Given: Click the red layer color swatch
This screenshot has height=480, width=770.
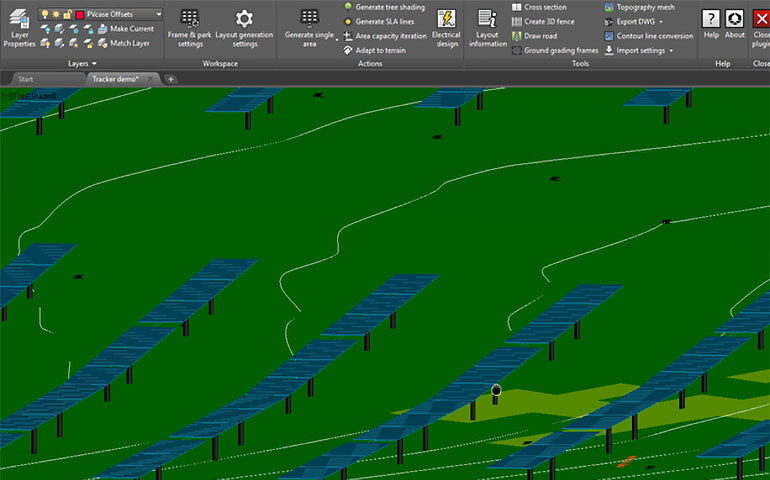Looking at the screenshot, I should click(x=80, y=14).
